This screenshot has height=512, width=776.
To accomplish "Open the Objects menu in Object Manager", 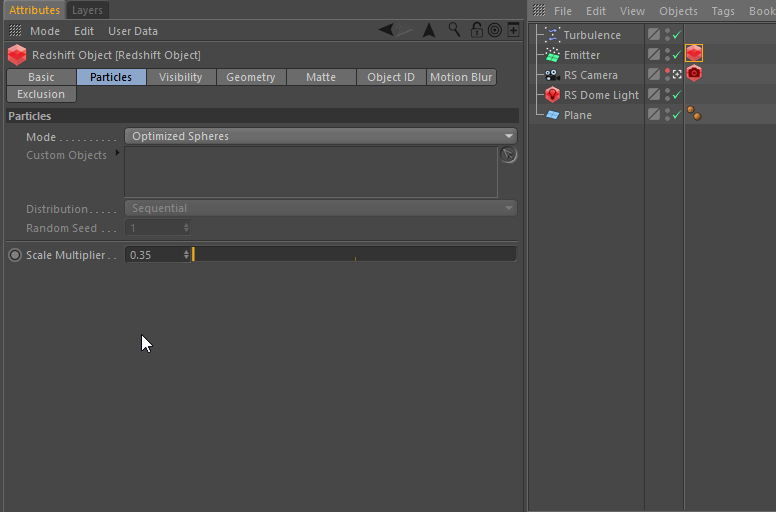I will pos(678,11).
